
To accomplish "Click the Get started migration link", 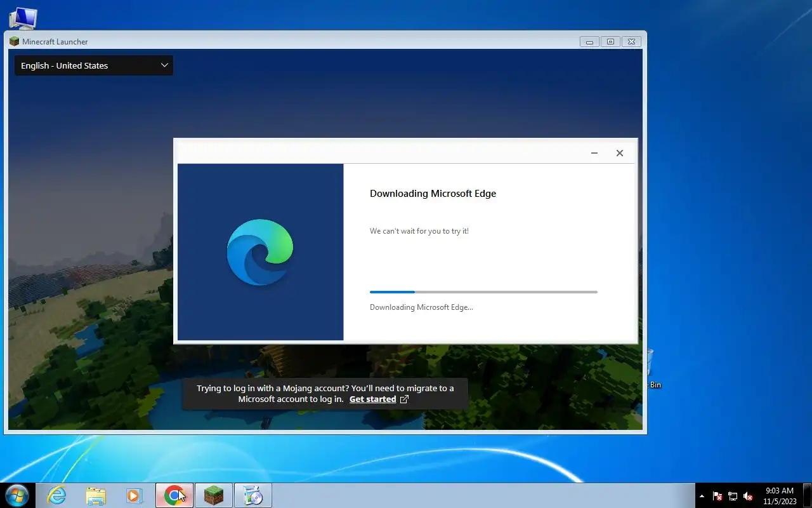I will 372,399.
